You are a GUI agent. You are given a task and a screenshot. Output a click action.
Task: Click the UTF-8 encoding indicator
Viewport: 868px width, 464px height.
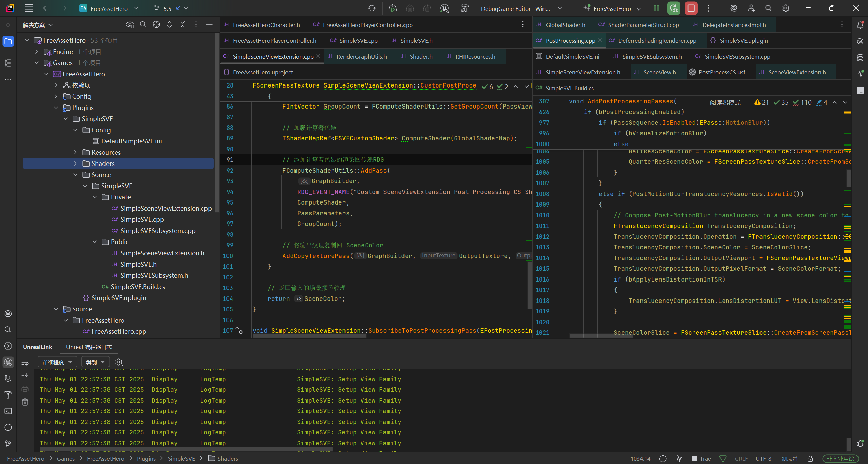[x=764, y=459]
